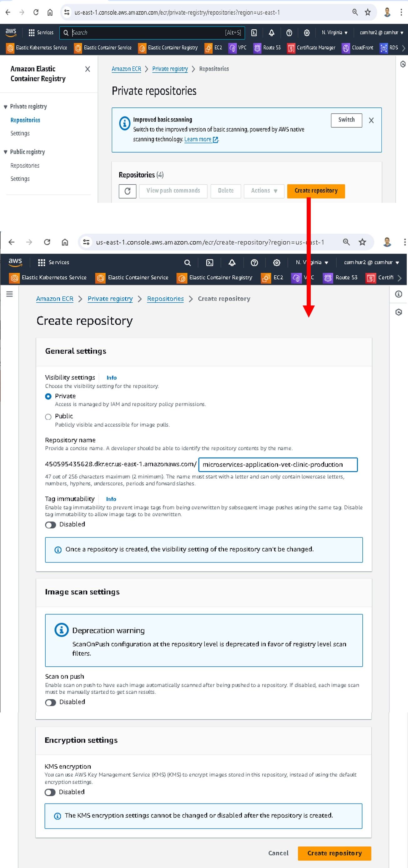Click the notifications bell in lower navbar
This screenshot has height=868, width=408.
pyautogui.click(x=232, y=263)
